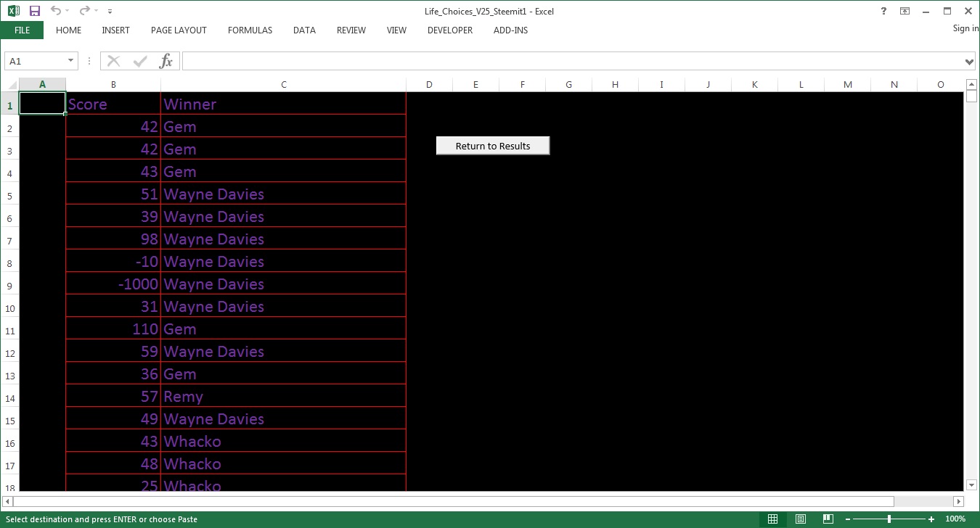The height and width of the screenshot is (528, 980).
Task: Click the zoom in plus button
Action: [931, 519]
